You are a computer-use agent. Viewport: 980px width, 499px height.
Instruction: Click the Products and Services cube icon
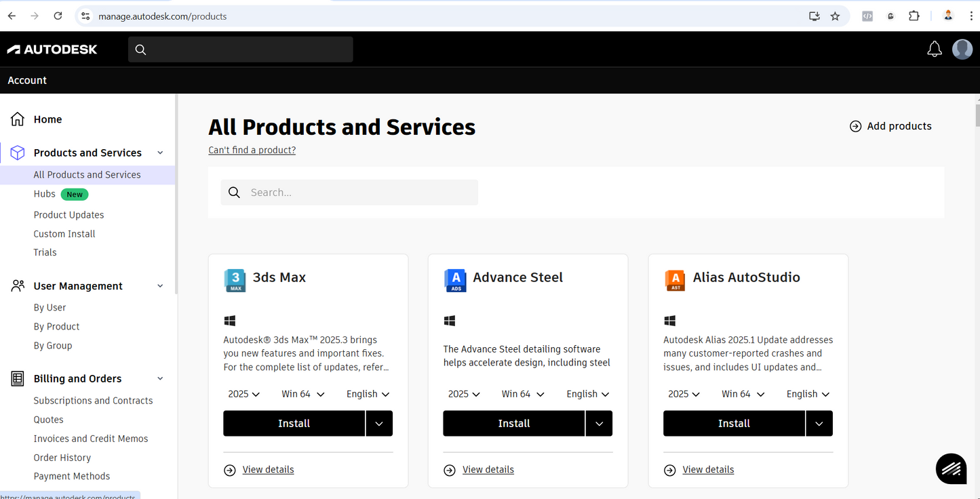18,153
